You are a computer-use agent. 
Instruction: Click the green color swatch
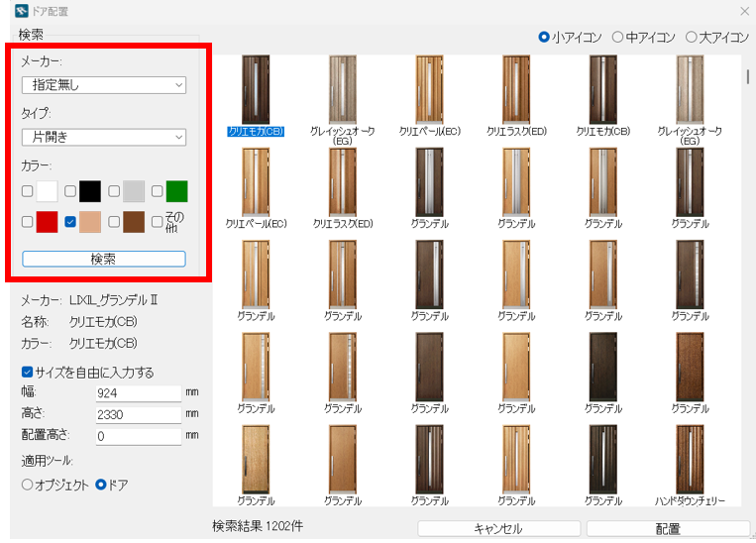(x=176, y=191)
